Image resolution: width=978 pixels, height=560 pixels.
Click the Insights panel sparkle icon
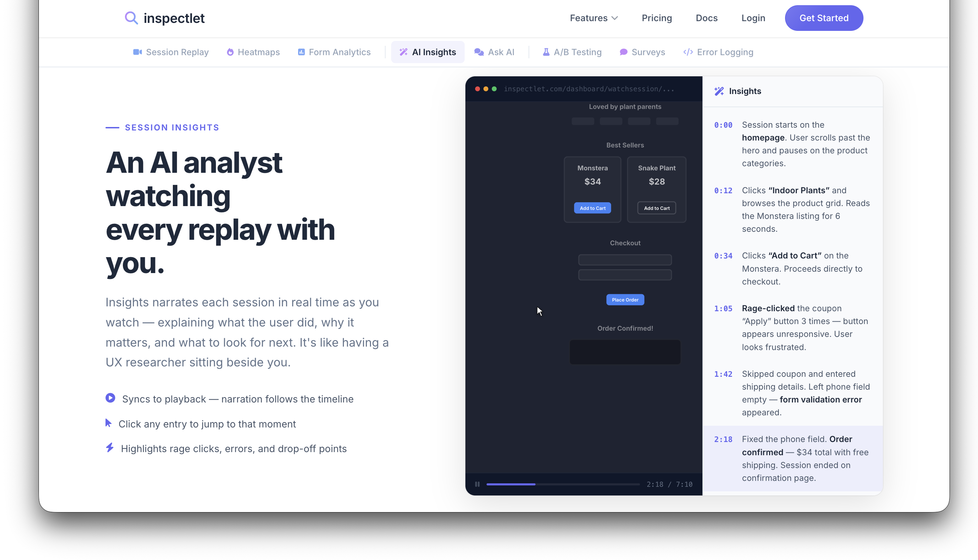(x=719, y=91)
